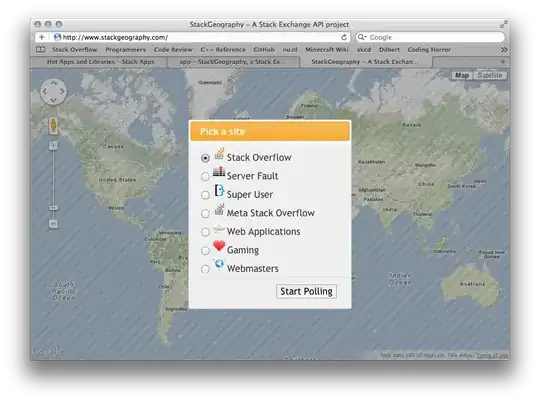540x402 pixels.
Task: Select the Meta Stack Overflow radio button
Action: coord(205,214)
